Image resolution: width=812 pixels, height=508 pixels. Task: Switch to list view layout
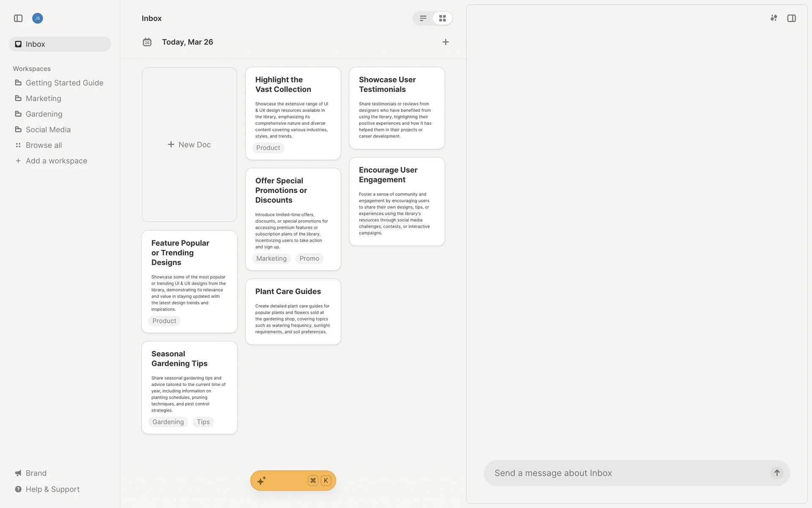point(423,18)
